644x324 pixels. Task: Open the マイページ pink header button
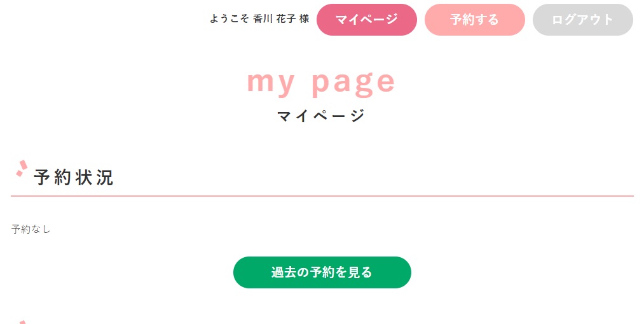point(366,20)
